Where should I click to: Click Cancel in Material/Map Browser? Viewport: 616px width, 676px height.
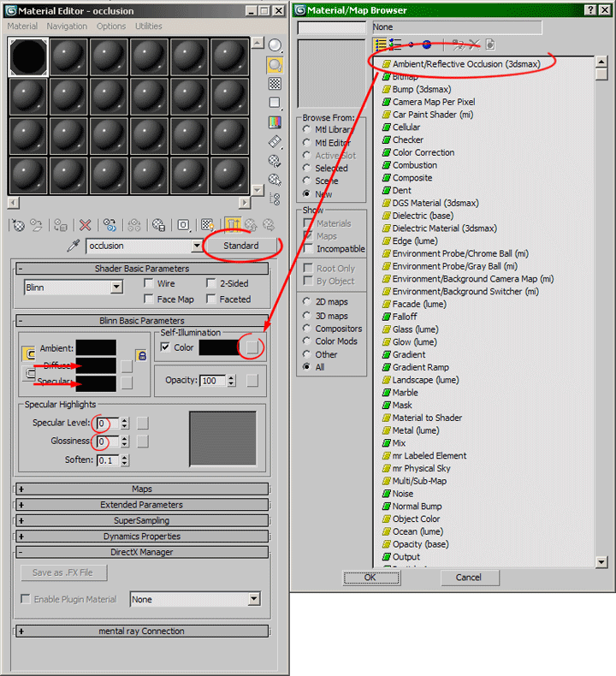point(469,578)
